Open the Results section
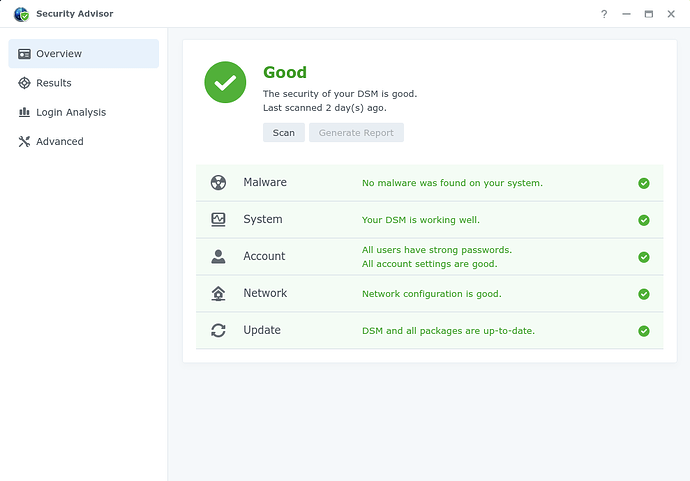 (54, 83)
